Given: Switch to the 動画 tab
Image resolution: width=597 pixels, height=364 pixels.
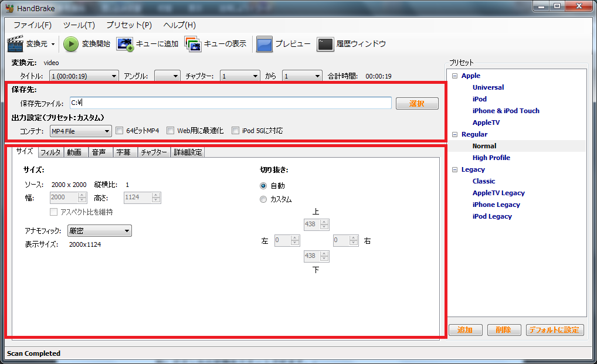Looking at the screenshot, I should point(76,152).
